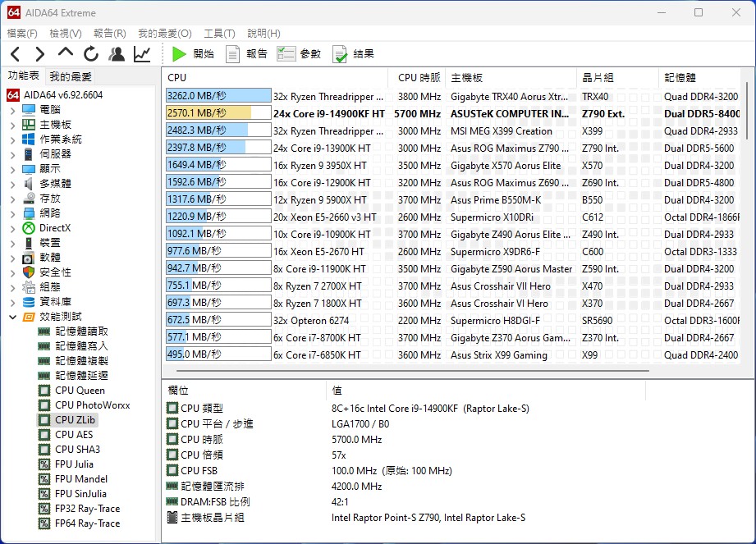The width and height of the screenshot is (756, 544).
Task: Expand the 作業系統 tree node
Action: 13,139
